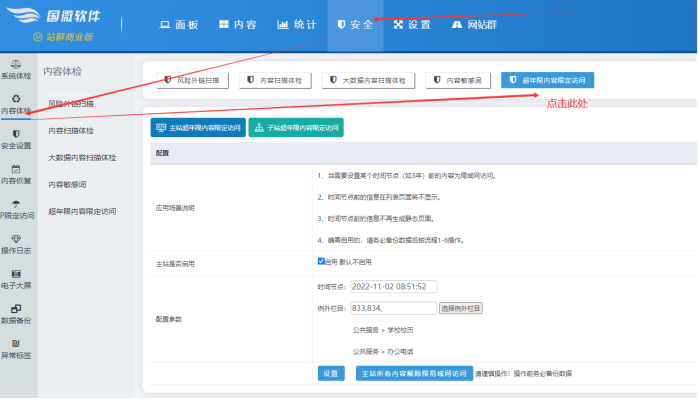Select the 内容体检 sidebar icon
698x399 pixels.
16,99
